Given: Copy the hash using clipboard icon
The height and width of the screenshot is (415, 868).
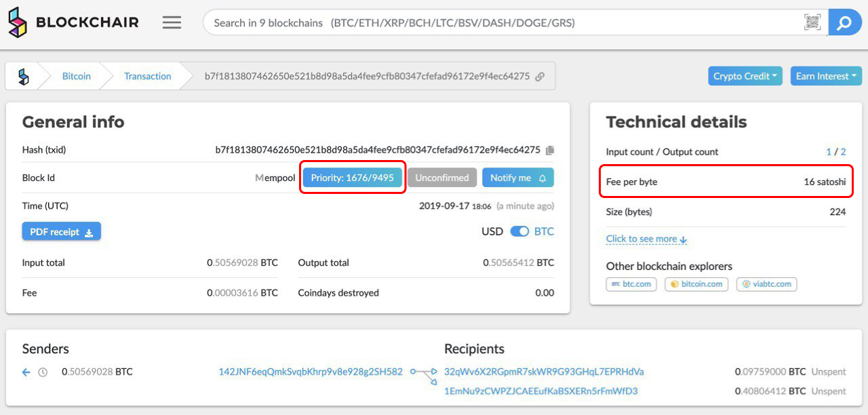Looking at the screenshot, I should (550, 150).
